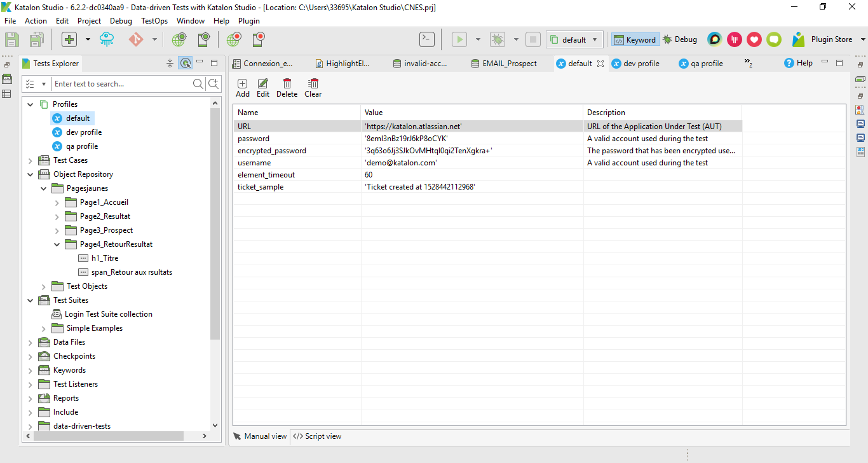Viewport: 868px width, 463px height.
Task: Launch Spy Mobile with the green phone icon
Action: coord(203,39)
